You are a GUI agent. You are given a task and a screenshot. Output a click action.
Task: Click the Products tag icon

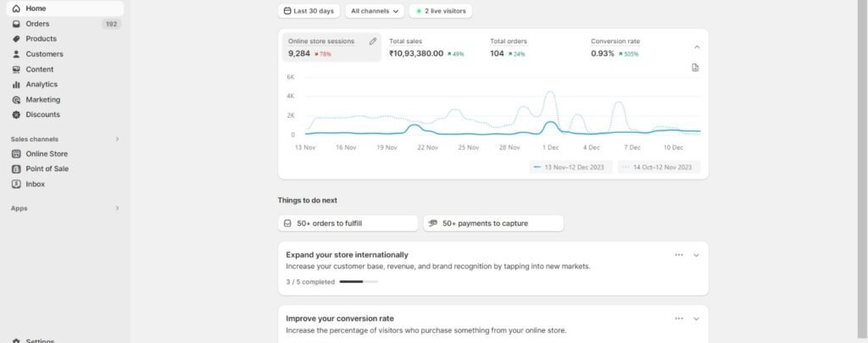tap(16, 39)
